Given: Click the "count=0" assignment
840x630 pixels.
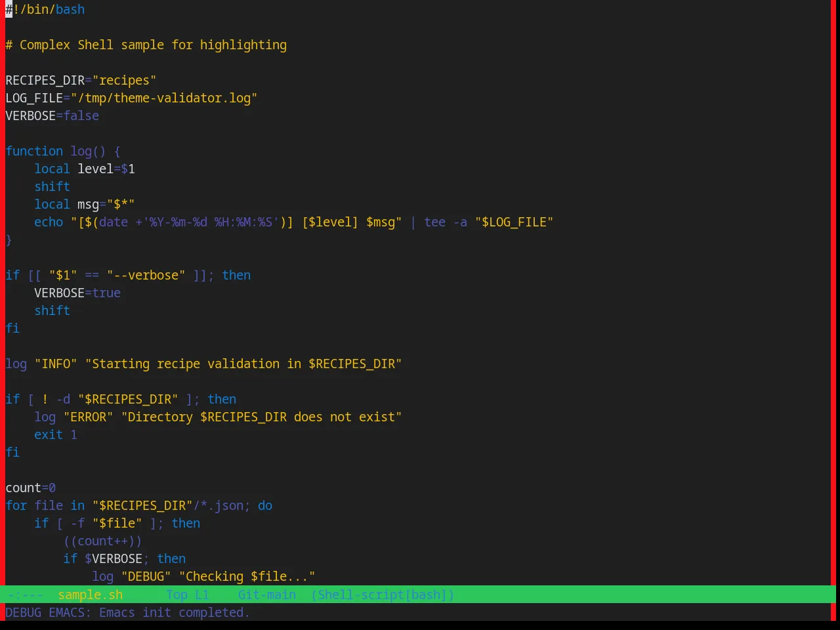Looking at the screenshot, I should click(x=30, y=488).
